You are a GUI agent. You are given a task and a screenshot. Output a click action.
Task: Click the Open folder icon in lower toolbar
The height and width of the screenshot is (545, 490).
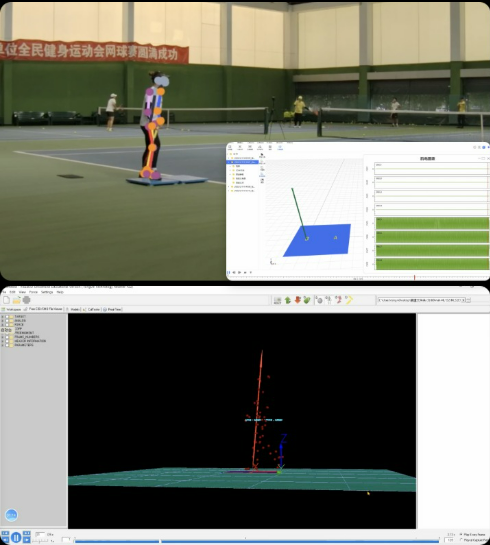coord(17,300)
